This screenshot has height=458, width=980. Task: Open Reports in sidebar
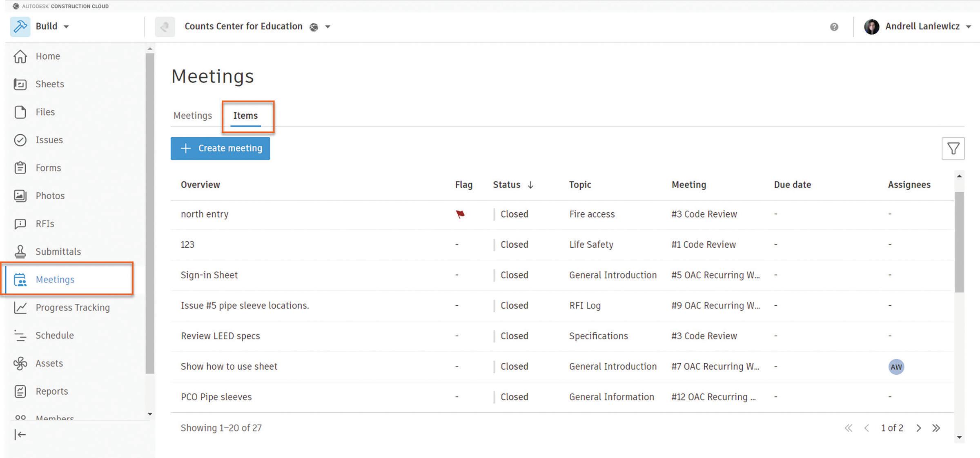pos(51,391)
